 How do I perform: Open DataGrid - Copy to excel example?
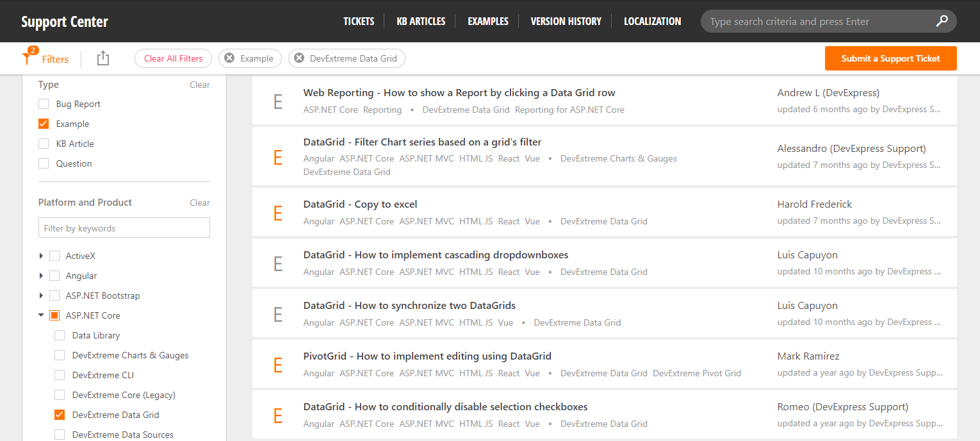click(361, 204)
